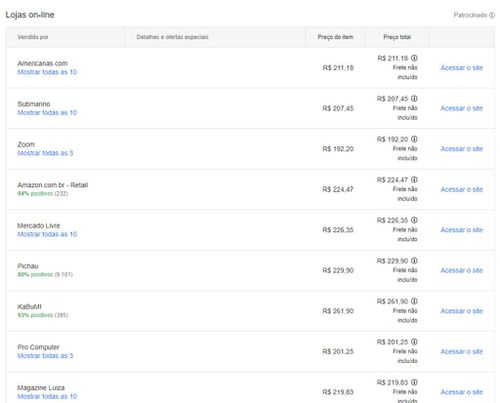Select item price R$ 192,20 for Zoom

338,149
